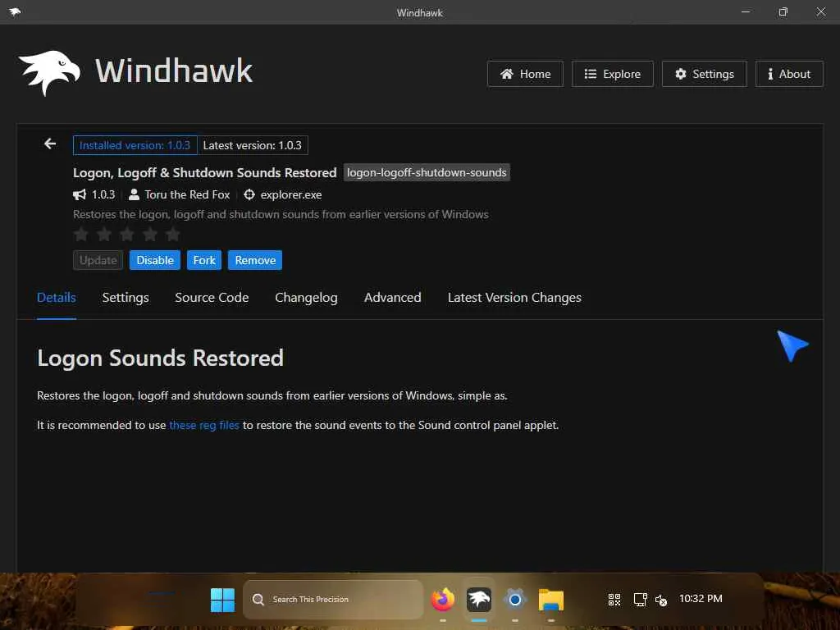Open the mod Settings tab
Image resolution: width=840 pixels, height=630 pixels.
point(126,298)
